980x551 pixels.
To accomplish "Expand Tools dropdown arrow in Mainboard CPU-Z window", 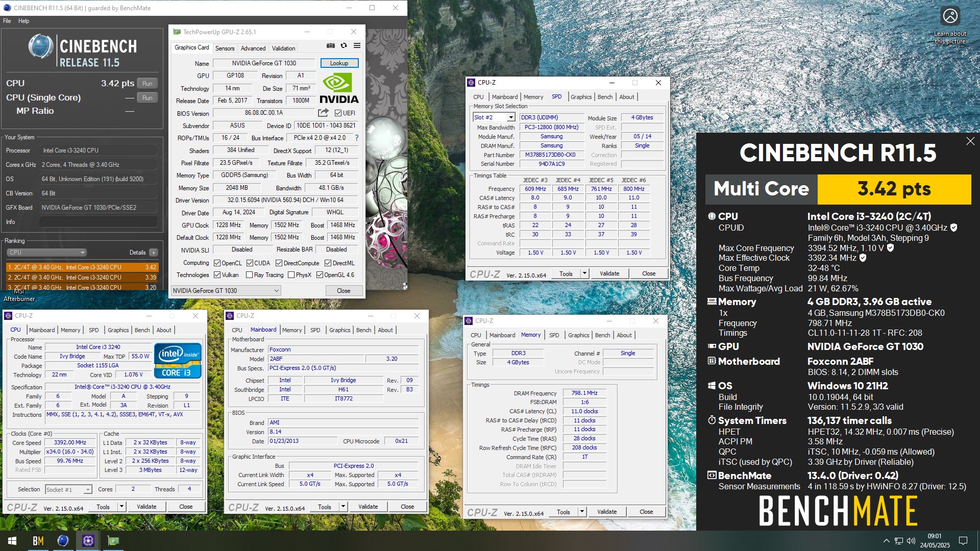I will [x=343, y=507].
